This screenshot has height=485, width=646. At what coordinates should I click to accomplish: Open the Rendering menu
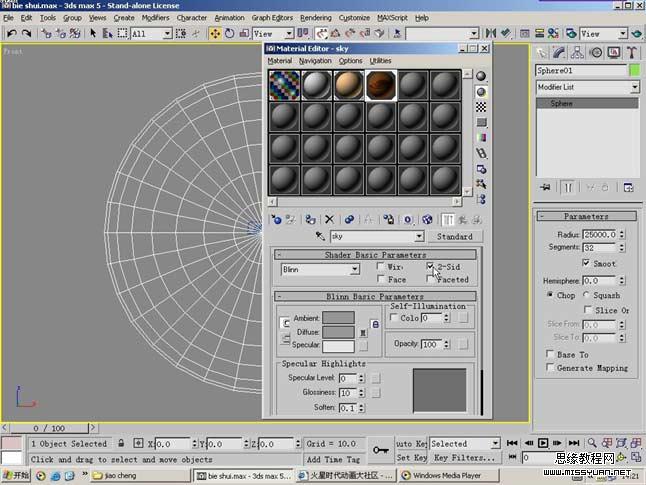pos(316,18)
